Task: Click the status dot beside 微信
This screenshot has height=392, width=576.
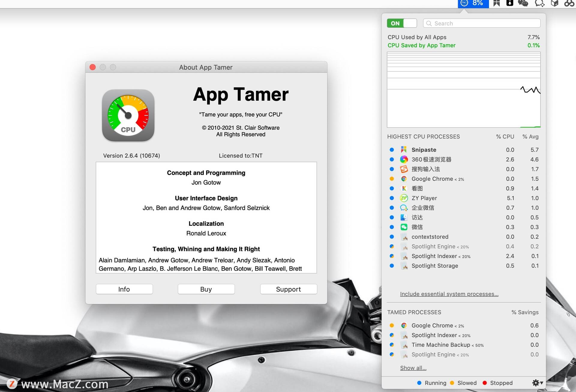Action: pos(391,227)
